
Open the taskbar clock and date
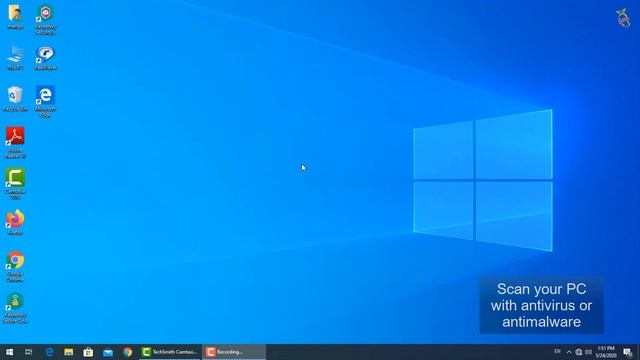point(606,352)
